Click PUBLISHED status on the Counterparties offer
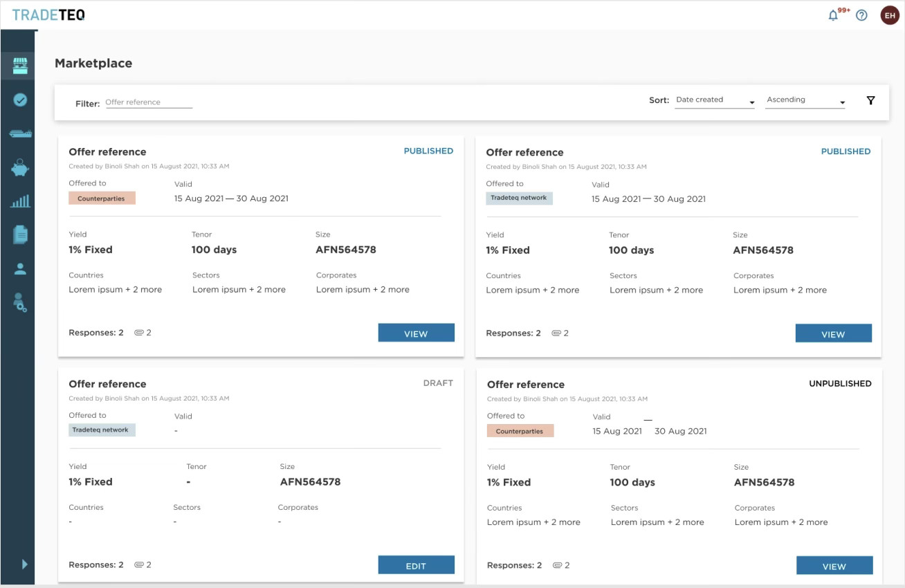 pyautogui.click(x=428, y=151)
